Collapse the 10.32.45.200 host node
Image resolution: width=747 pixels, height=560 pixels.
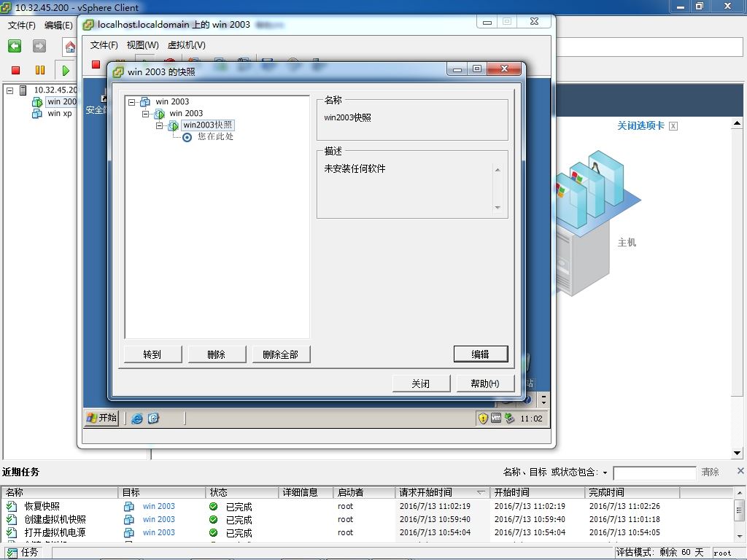[x=10, y=90]
